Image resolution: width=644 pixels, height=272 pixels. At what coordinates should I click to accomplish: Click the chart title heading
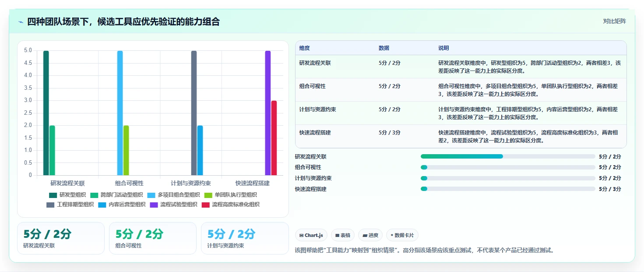click(x=123, y=22)
